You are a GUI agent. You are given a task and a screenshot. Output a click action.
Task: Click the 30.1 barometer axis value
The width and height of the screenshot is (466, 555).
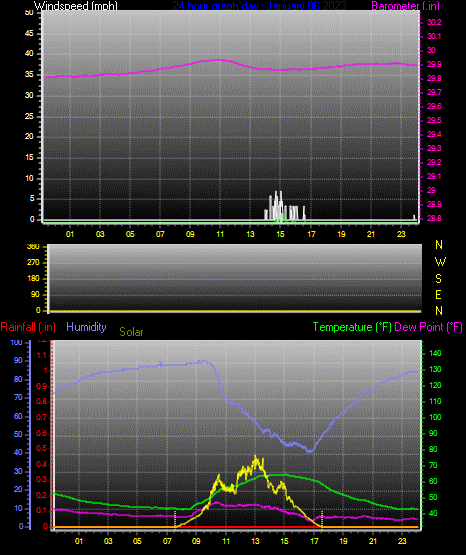pos(434,36)
